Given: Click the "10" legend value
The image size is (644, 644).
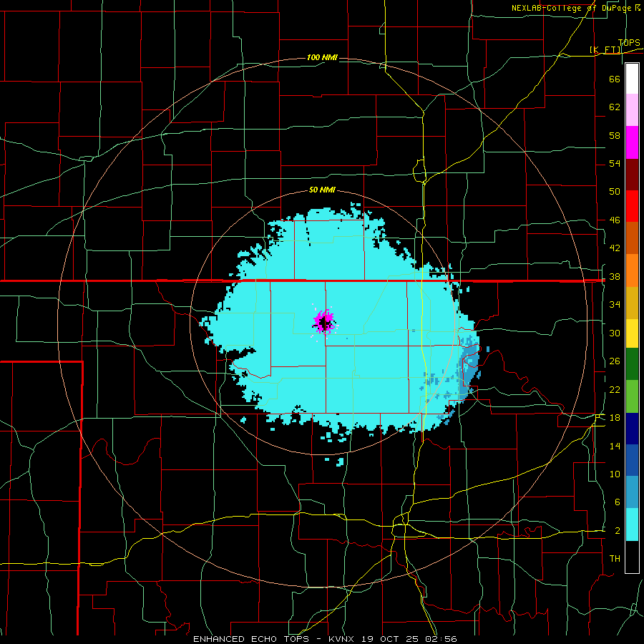Looking at the screenshot, I should point(615,474).
